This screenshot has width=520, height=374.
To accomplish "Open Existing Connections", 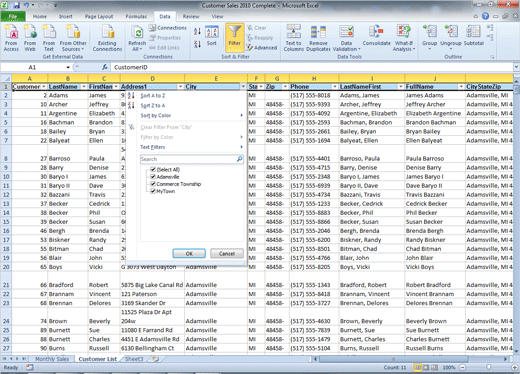I will click(x=107, y=38).
